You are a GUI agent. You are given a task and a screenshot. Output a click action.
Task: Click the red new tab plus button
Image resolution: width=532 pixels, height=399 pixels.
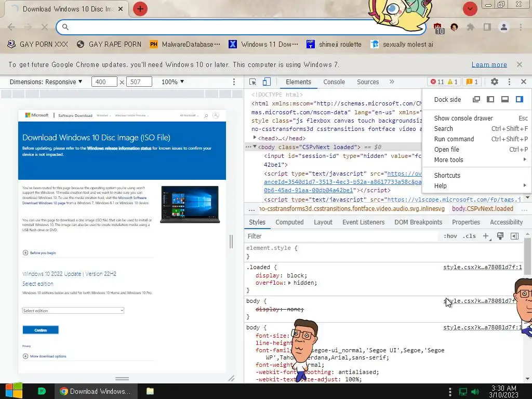click(140, 9)
